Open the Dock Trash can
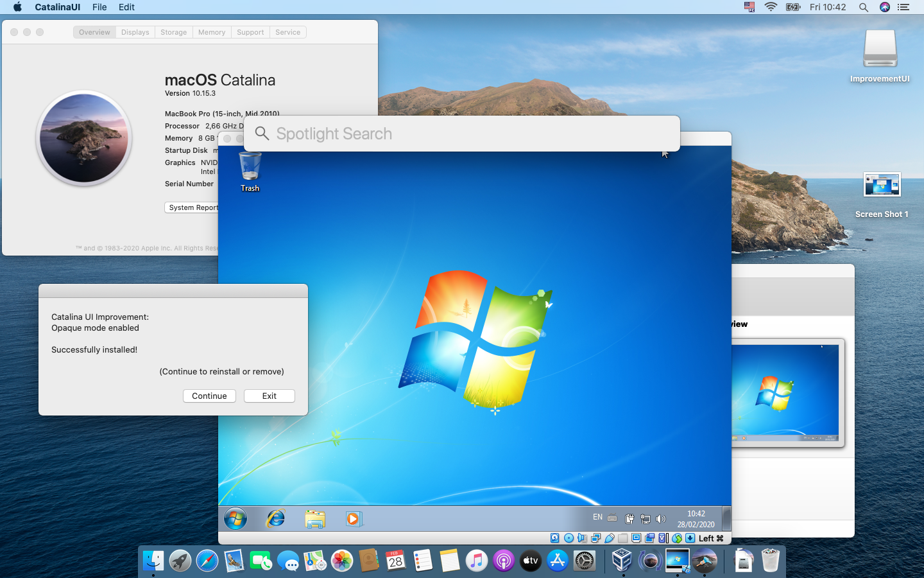Image resolution: width=924 pixels, height=578 pixels. pyautogui.click(x=771, y=561)
